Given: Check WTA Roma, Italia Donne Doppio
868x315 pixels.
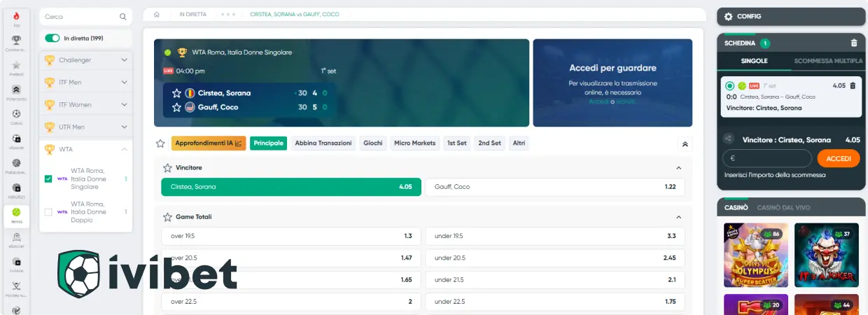Looking at the screenshot, I should [x=48, y=211].
